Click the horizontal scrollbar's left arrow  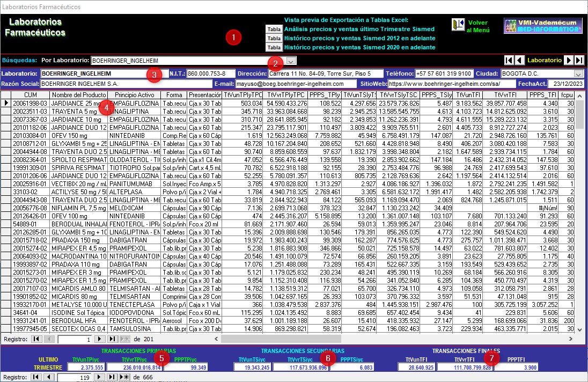(x=216, y=339)
